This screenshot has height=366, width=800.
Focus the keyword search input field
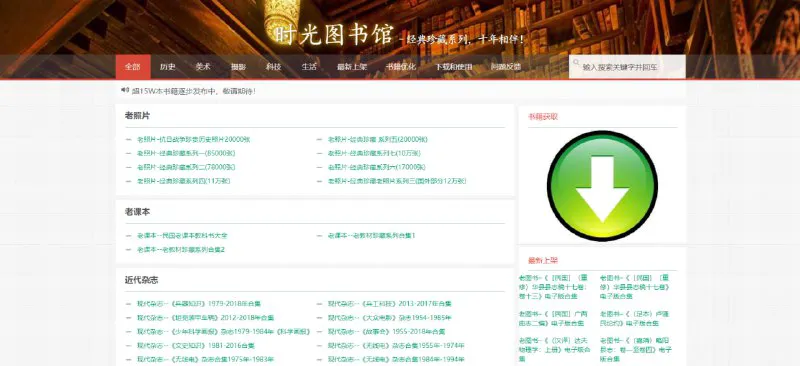[627, 67]
